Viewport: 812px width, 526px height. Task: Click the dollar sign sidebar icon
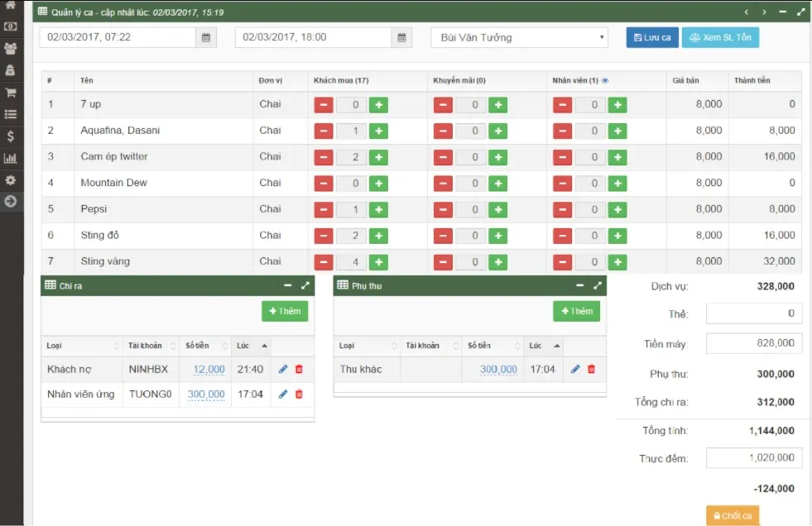[x=11, y=136]
